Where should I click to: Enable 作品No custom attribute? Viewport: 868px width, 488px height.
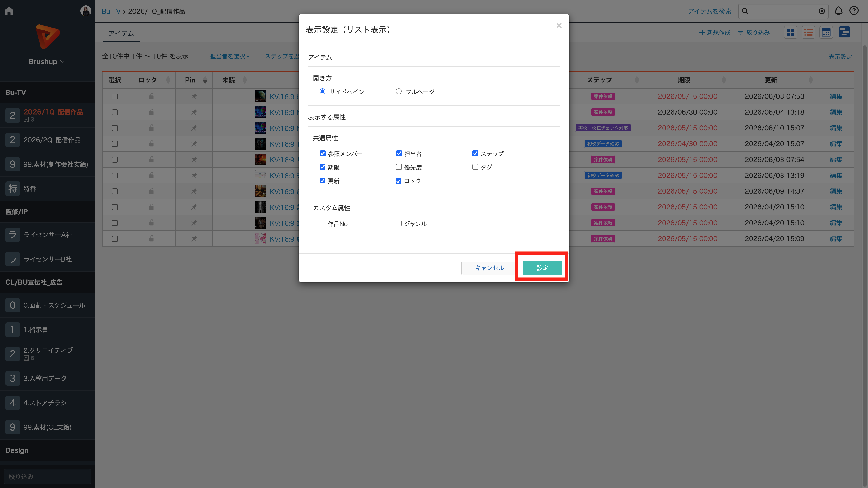323,224
